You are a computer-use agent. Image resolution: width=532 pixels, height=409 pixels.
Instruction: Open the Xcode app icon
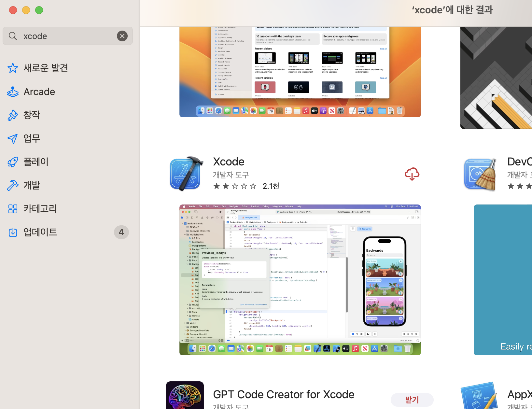pyautogui.click(x=187, y=174)
